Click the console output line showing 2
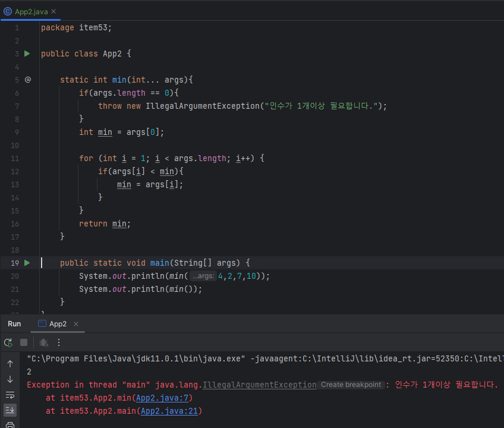 (x=29, y=372)
